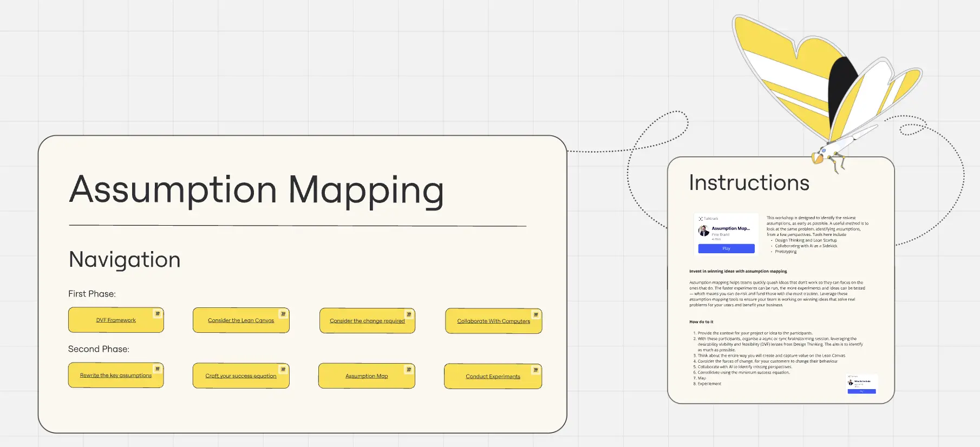Click step 6 'Consolidate using the minimum success equation'

coord(743,372)
